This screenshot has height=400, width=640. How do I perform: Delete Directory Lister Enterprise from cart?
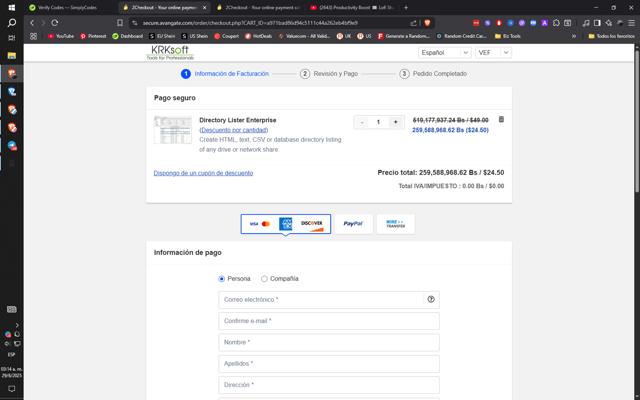point(501,119)
